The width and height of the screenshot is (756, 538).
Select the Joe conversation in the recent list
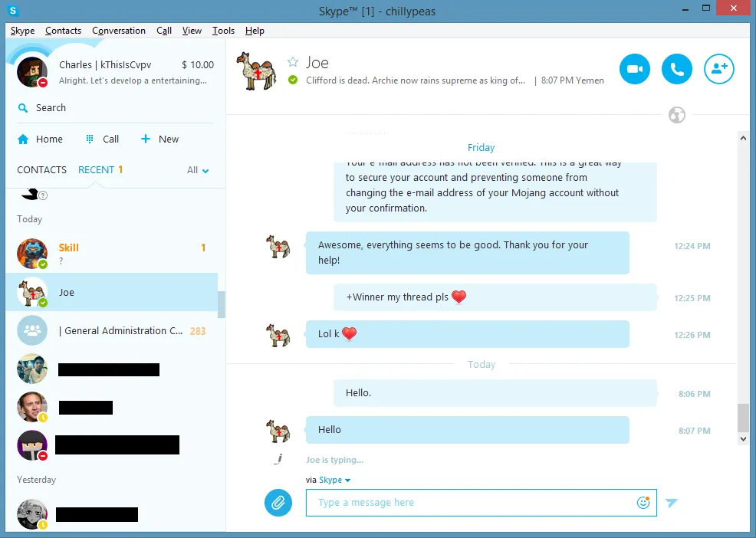point(111,292)
